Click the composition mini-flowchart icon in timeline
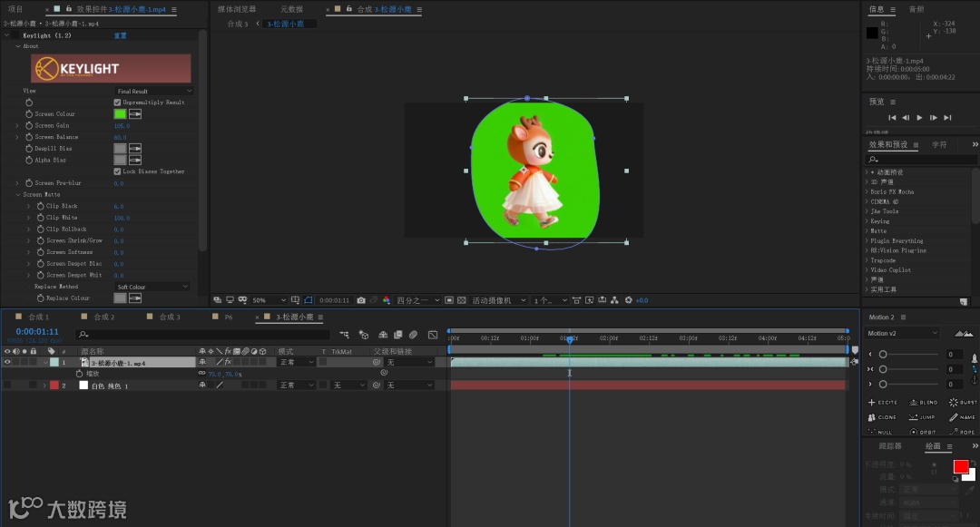 (344, 336)
